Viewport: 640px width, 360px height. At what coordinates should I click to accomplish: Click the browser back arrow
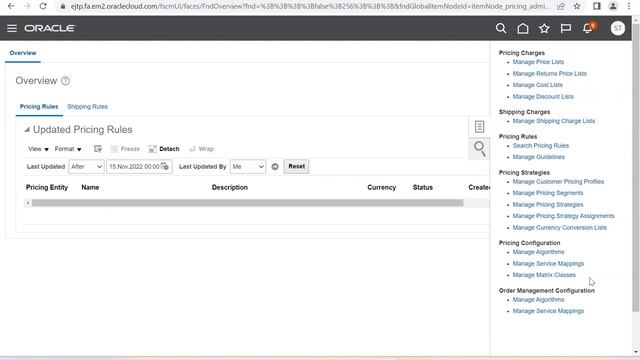[11, 6]
